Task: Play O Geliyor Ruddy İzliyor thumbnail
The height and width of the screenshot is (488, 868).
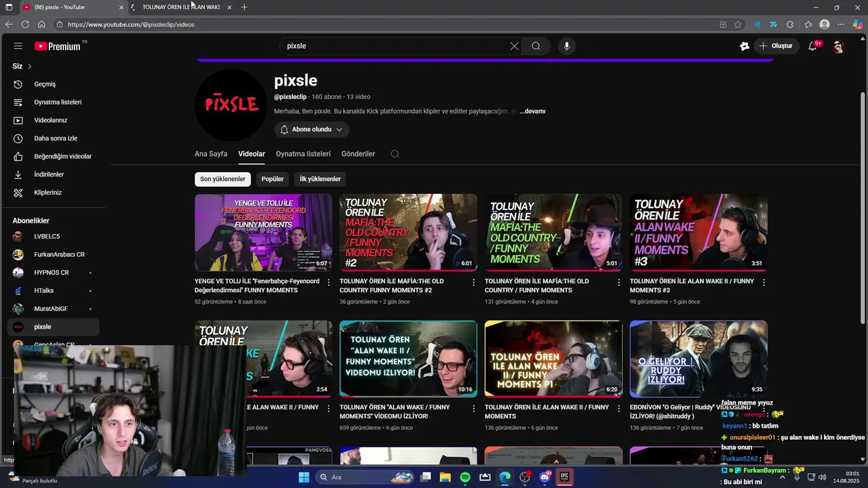Action: tap(698, 359)
